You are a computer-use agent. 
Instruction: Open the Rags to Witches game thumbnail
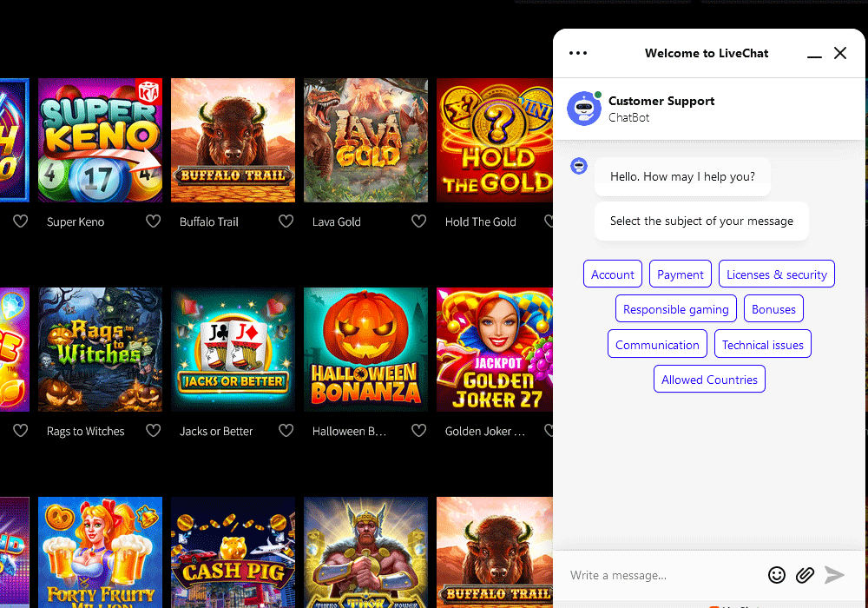(100, 349)
